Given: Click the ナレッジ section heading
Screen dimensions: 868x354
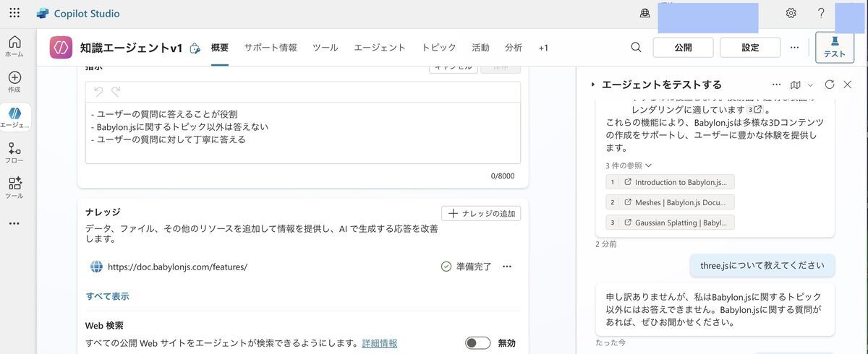Looking at the screenshot, I should (x=103, y=212).
